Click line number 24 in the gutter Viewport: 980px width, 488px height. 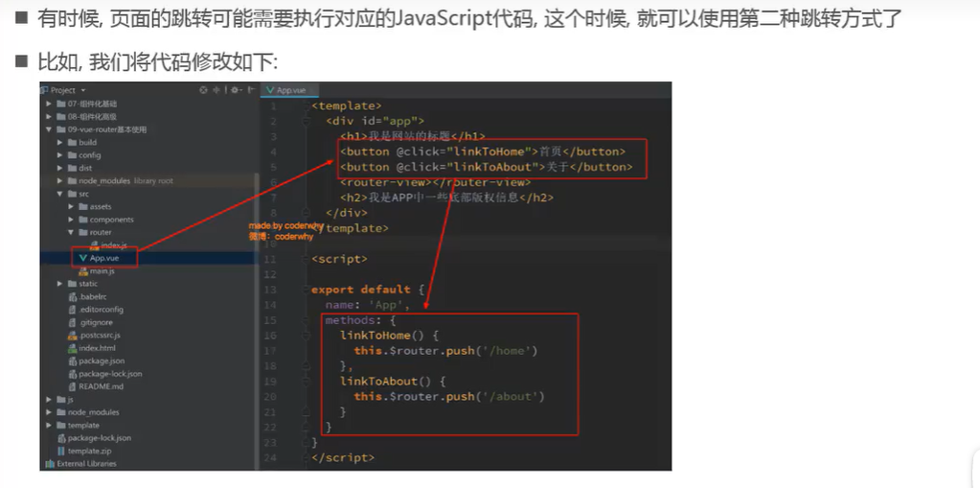coord(270,457)
